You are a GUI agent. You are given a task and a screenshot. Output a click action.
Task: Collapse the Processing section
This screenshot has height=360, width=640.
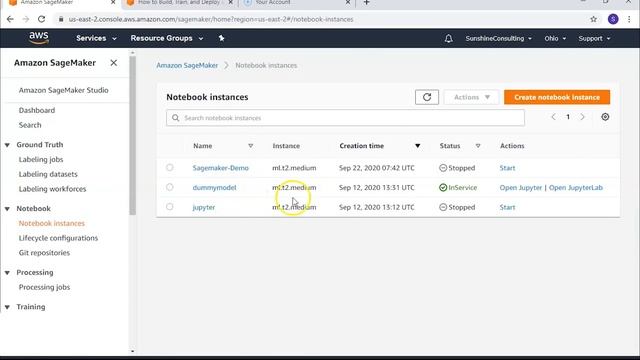[7, 273]
